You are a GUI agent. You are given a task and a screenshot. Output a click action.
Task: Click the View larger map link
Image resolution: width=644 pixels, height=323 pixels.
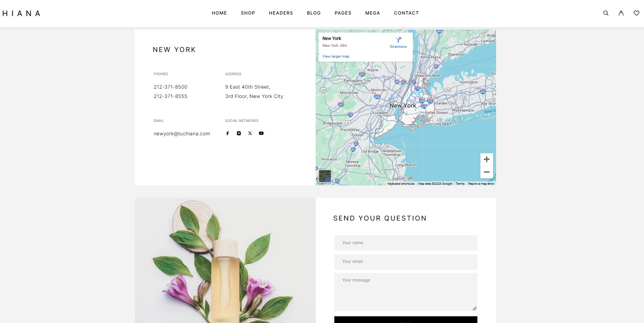click(x=336, y=56)
